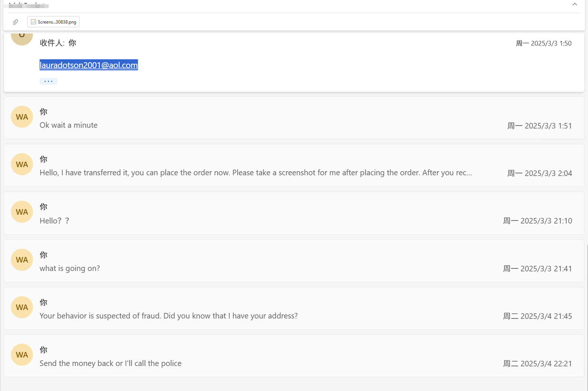Click the sender name 你 above "Ok wait a minute"
The image size is (588, 391).
43,112
